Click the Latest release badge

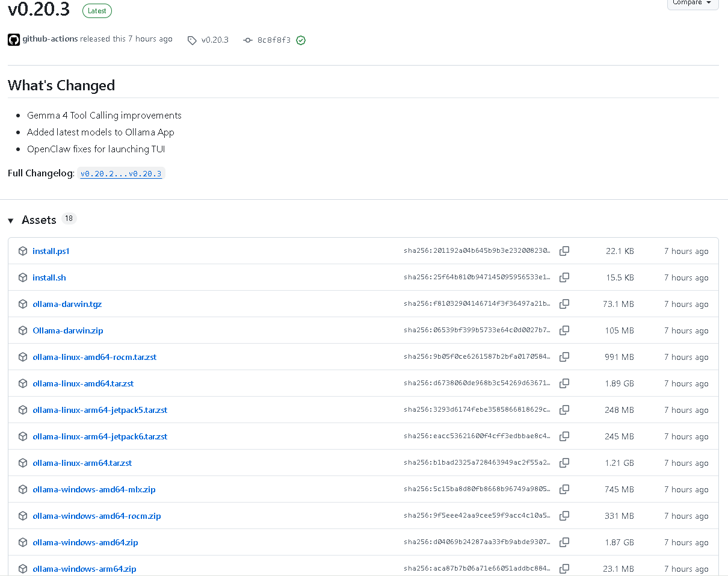(97, 10)
